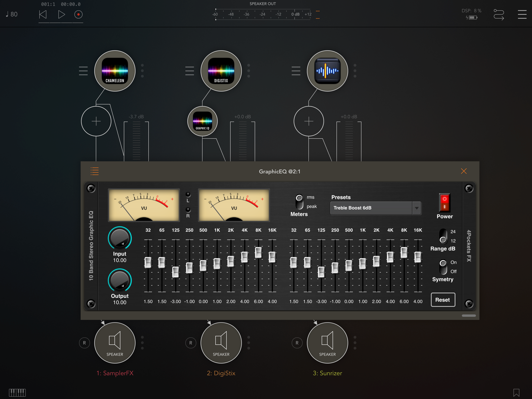The image size is (532, 399).
Task: Click right channel 16K slider handle
Action: click(418, 257)
